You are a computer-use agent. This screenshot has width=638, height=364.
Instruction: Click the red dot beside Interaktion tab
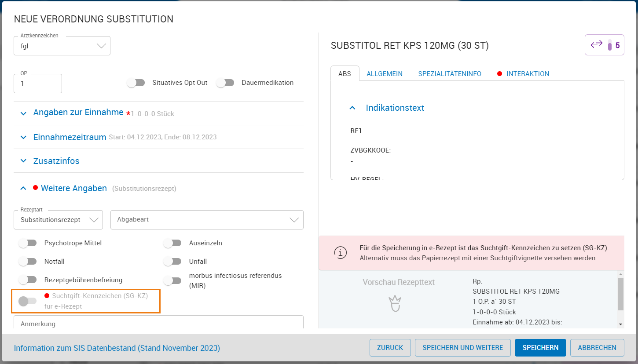(500, 74)
